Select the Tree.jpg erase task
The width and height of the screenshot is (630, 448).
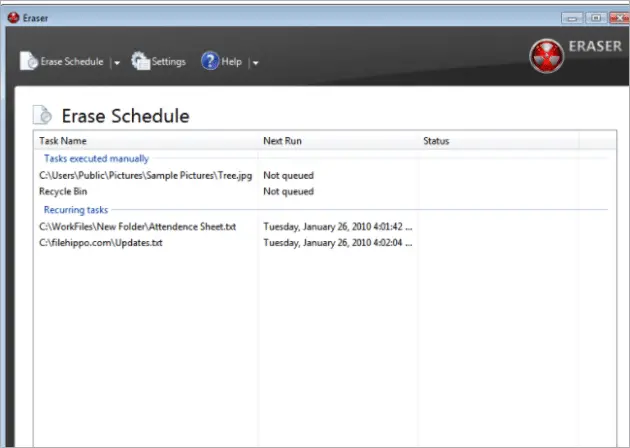143,175
